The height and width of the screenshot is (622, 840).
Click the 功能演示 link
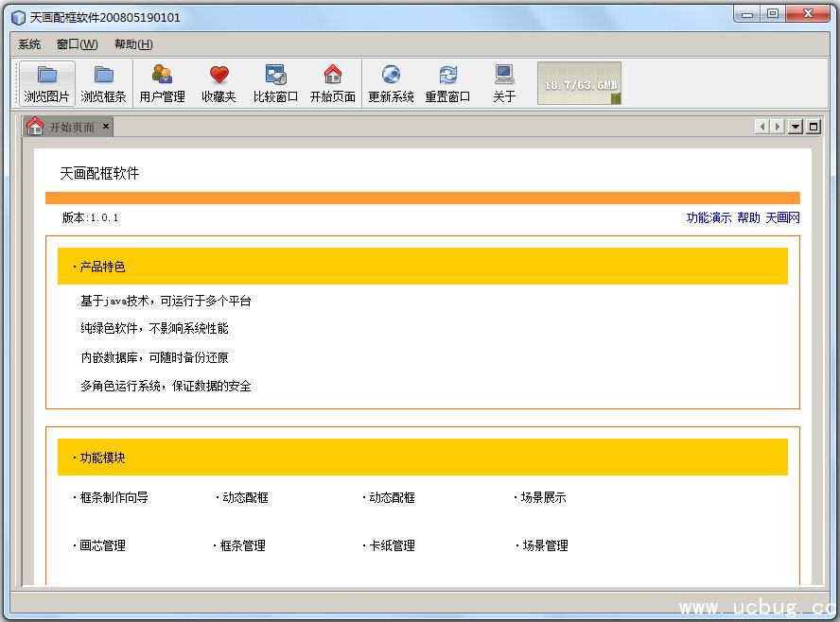709,217
